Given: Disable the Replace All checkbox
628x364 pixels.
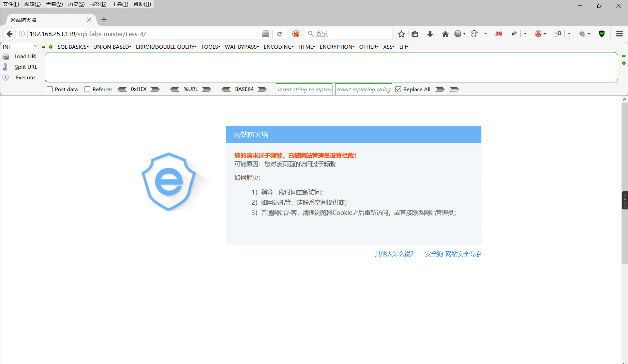Looking at the screenshot, I should point(398,89).
